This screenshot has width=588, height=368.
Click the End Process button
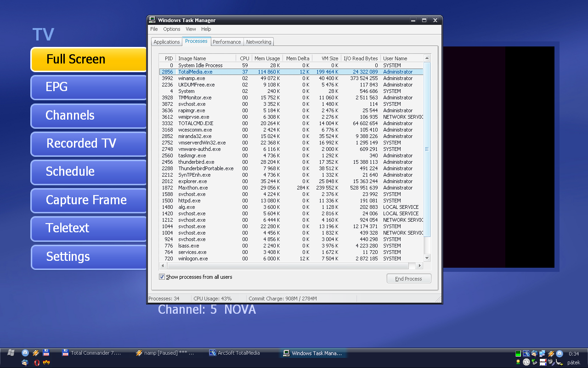pyautogui.click(x=408, y=279)
